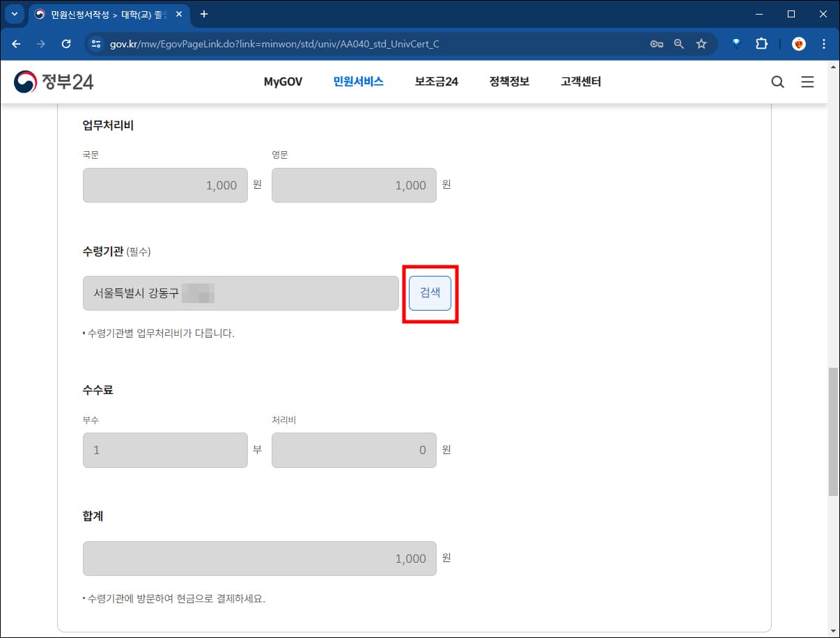Open the hamburger menu icon

click(x=807, y=81)
